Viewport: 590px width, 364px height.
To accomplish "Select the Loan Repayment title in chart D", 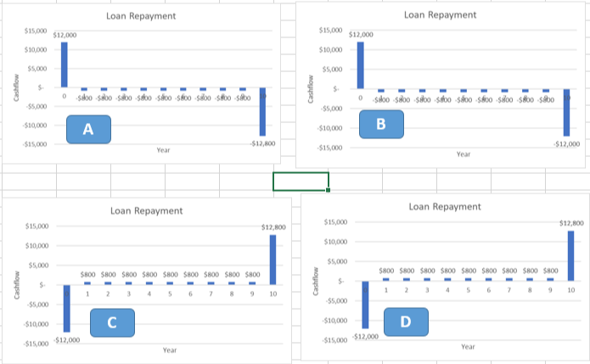I will click(445, 206).
